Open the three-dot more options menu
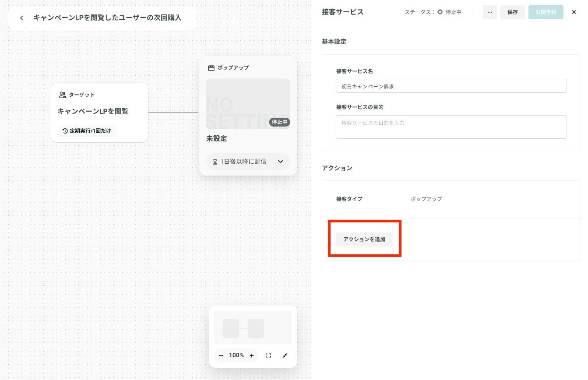Screen dimensions: 588x380 [x=490, y=12]
